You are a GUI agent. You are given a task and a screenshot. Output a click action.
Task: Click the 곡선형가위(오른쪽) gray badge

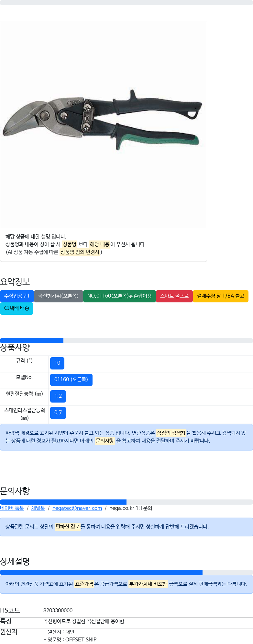coord(58,296)
